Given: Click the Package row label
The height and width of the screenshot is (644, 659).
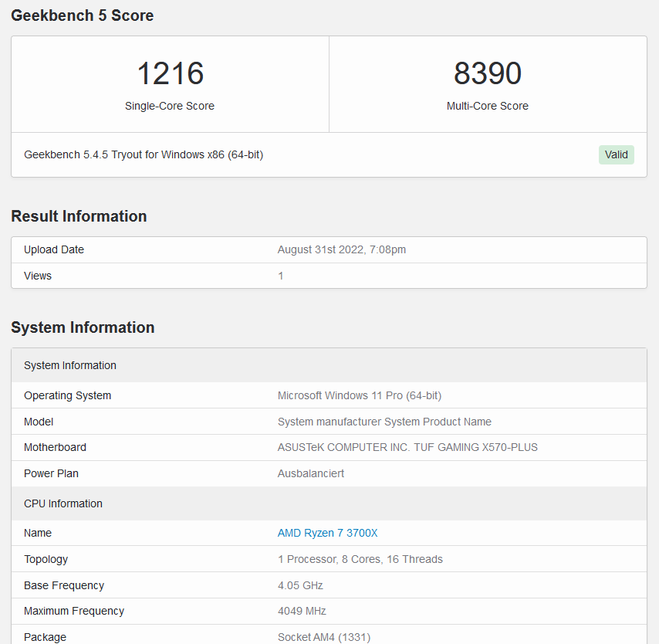Looking at the screenshot, I should tap(45, 637).
